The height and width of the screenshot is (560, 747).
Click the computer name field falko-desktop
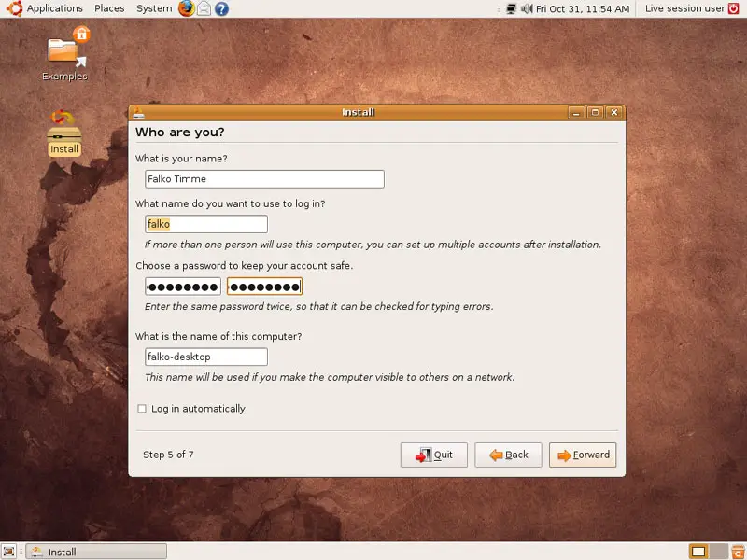point(206,357)
